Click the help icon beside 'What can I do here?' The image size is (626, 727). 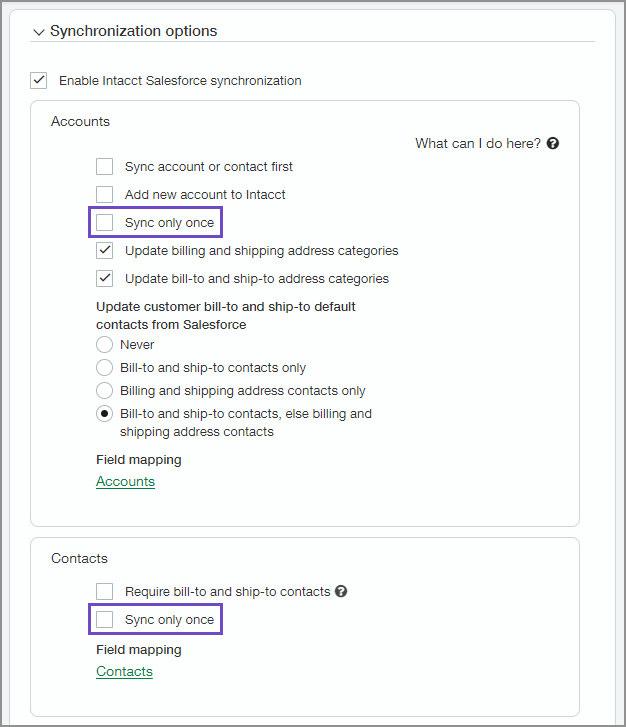(553, 144)
